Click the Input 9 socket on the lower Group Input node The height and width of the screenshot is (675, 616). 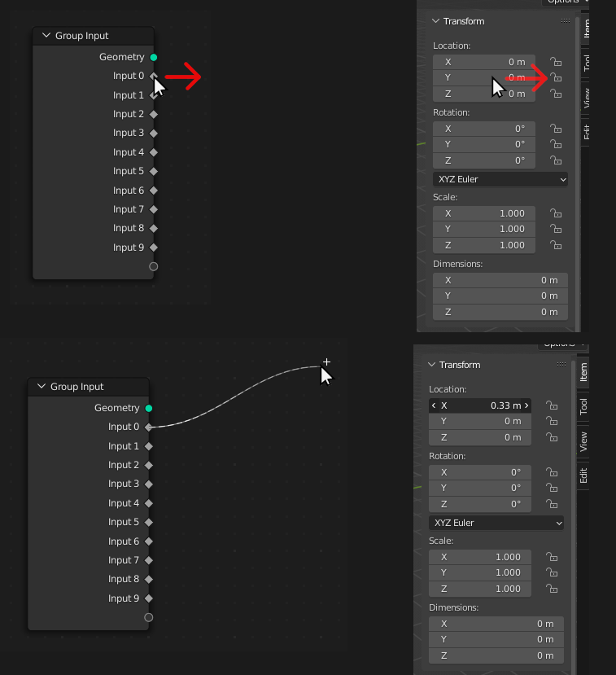click(x=149, y=598)
